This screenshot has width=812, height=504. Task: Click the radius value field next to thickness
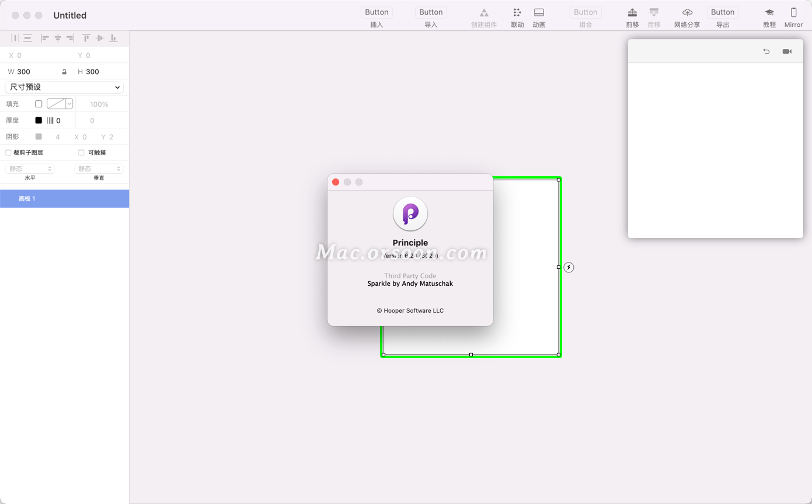(x=92, y=121)
